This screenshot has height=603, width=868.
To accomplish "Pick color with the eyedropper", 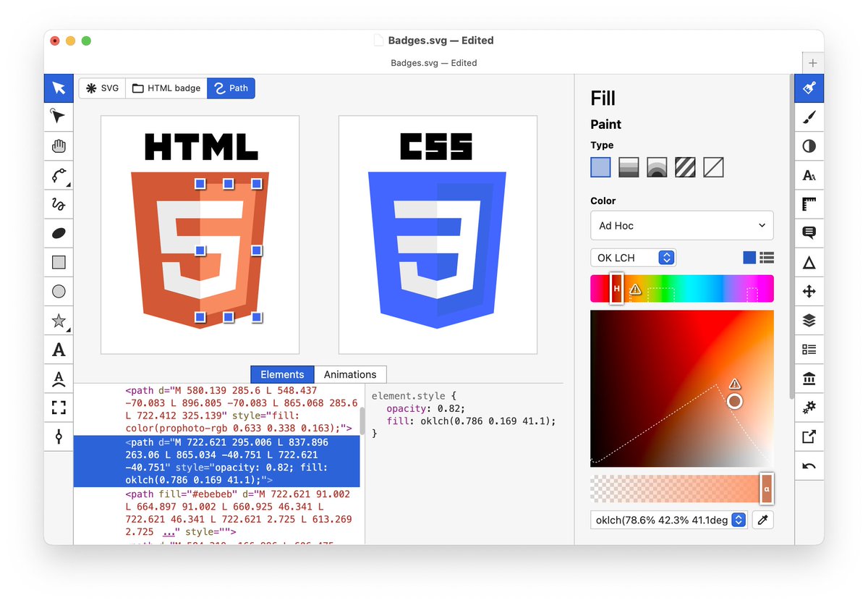I will pos(762,520).
